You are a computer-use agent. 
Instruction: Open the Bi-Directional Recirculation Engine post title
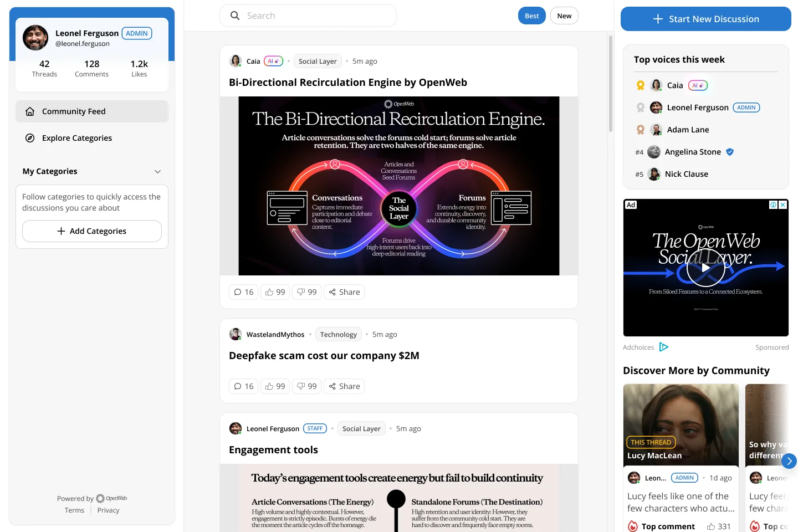coord(348,83)
